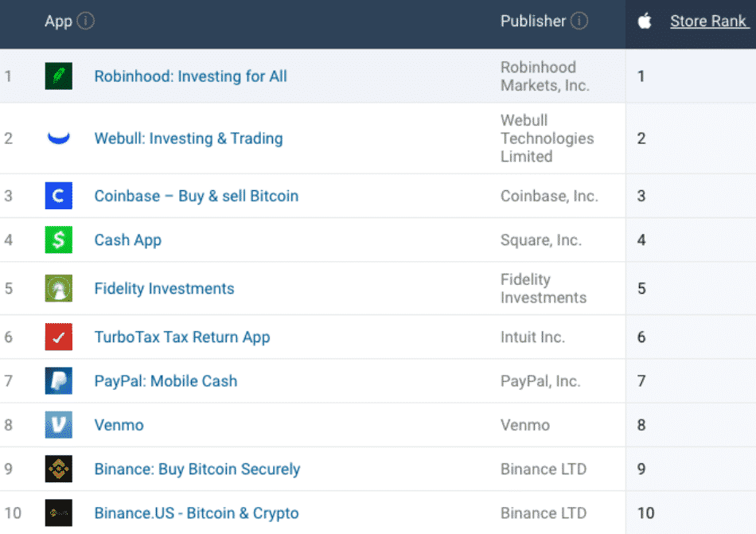Click the Binance diamond logo icon
This screenshot has height=534, width=756.
coord(58,470)
